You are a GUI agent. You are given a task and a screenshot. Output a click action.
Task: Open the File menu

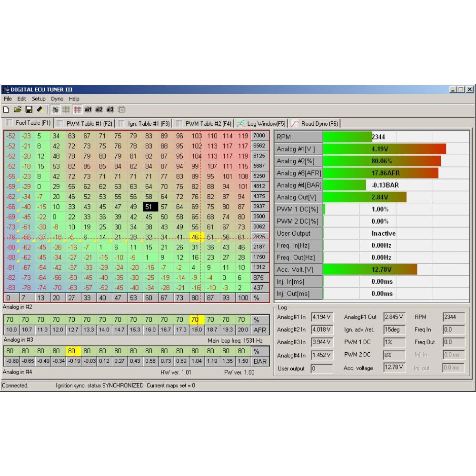click(x=8, y=99)
